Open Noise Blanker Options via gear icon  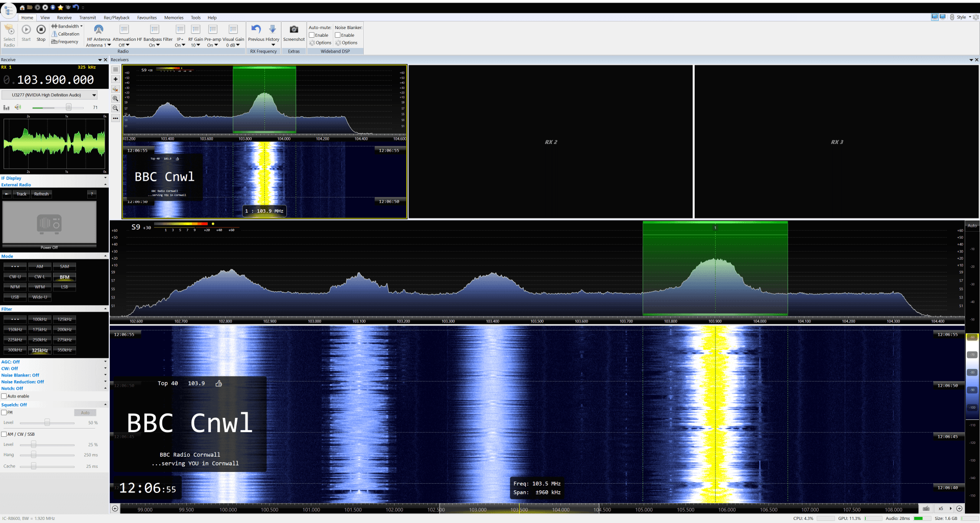coord(338,43)
